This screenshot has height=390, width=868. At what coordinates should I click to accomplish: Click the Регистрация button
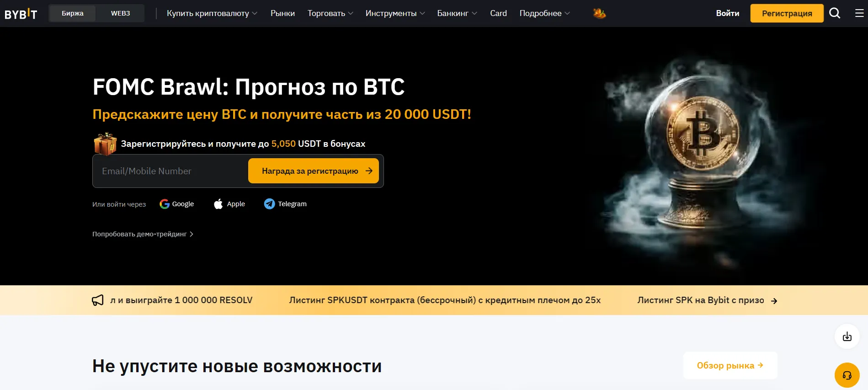(787, 13)
